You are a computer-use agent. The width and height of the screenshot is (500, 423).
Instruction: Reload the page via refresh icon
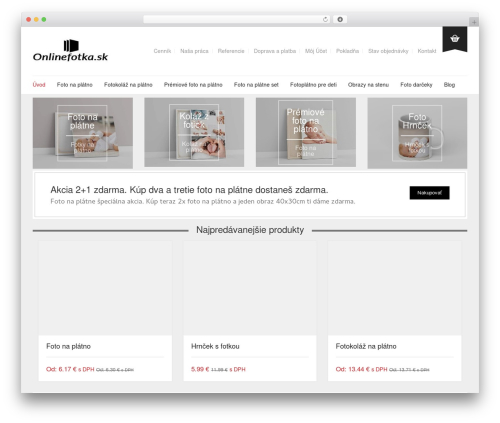(325, 19)
